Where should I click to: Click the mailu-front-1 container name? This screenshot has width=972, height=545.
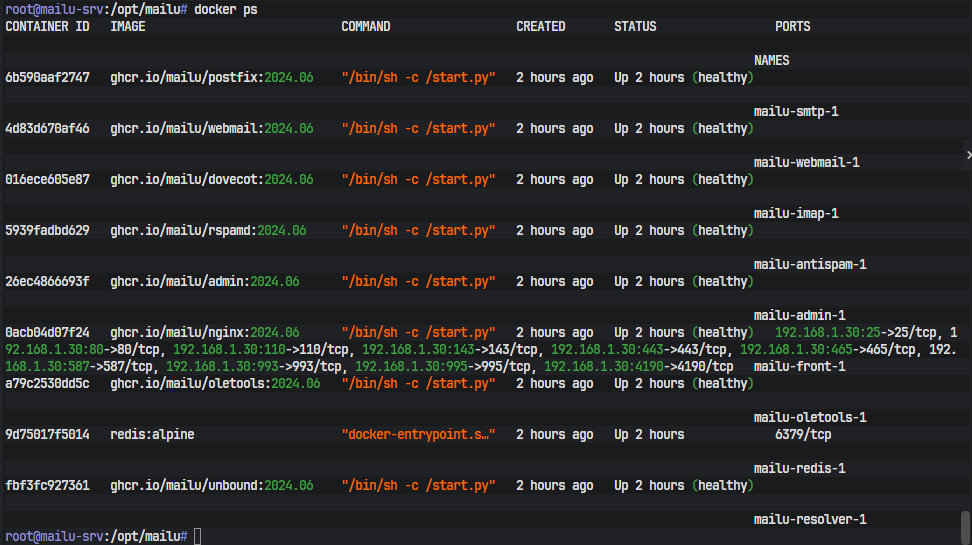(799, 366)
